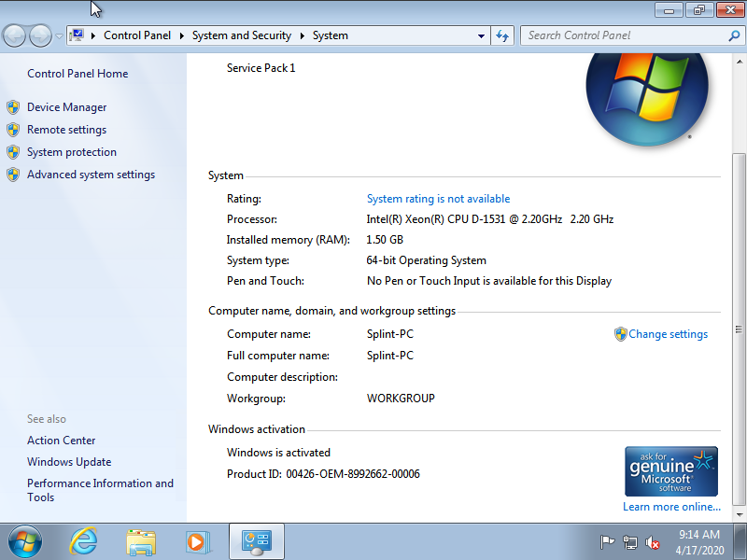Image resolution: width=747 pixels, height=560 pixels.
Task: Click the processor value Intel(R) Xeon(R) CPU D-1531
Action: [489, 219]
